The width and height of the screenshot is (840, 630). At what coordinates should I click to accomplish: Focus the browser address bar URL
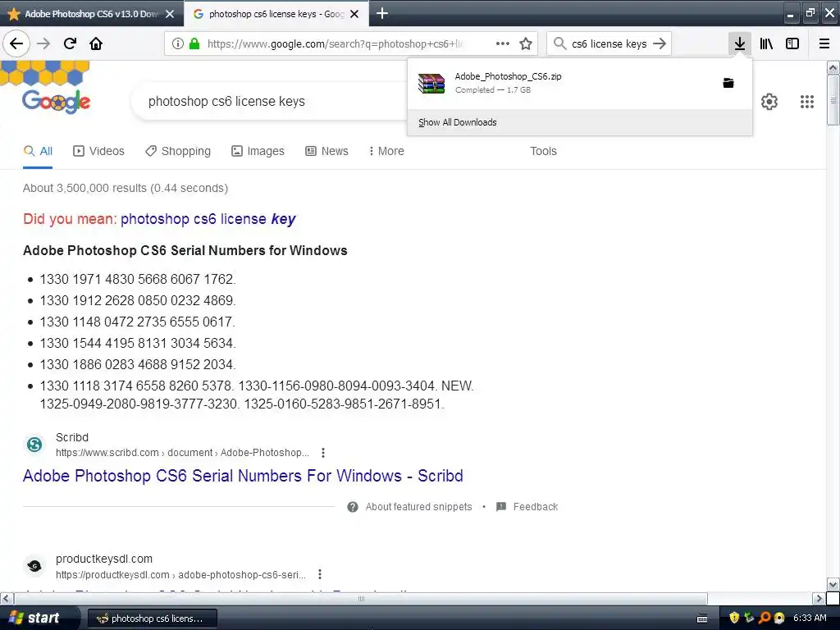pos(335,43)
